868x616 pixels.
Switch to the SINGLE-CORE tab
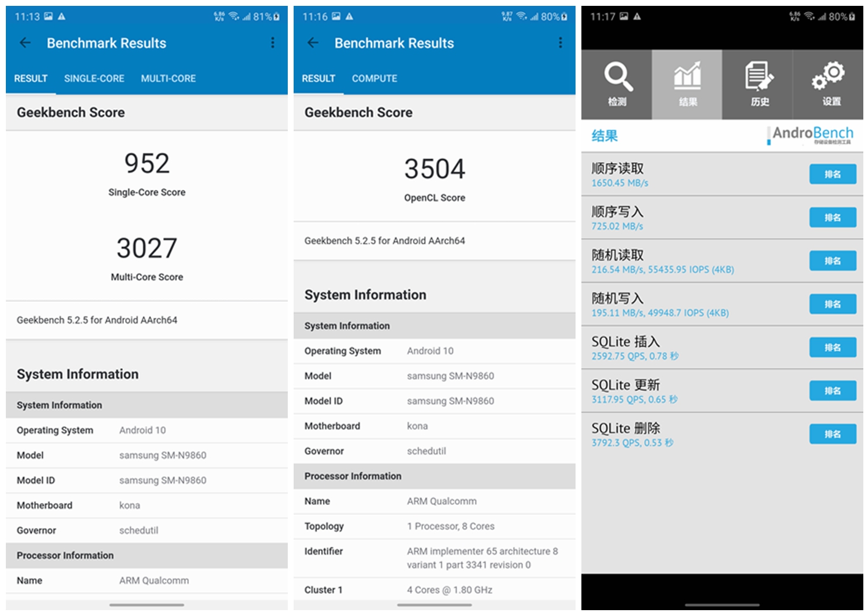click(x=94, y=78)
